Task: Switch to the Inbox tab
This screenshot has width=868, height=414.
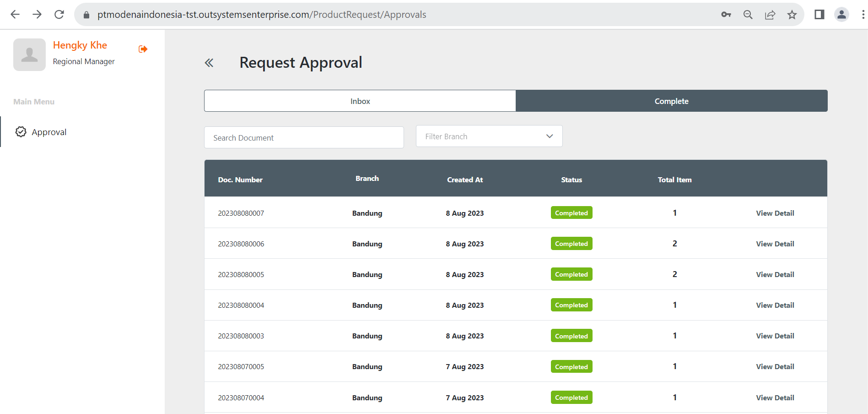Action: click(x=360, y=101)
